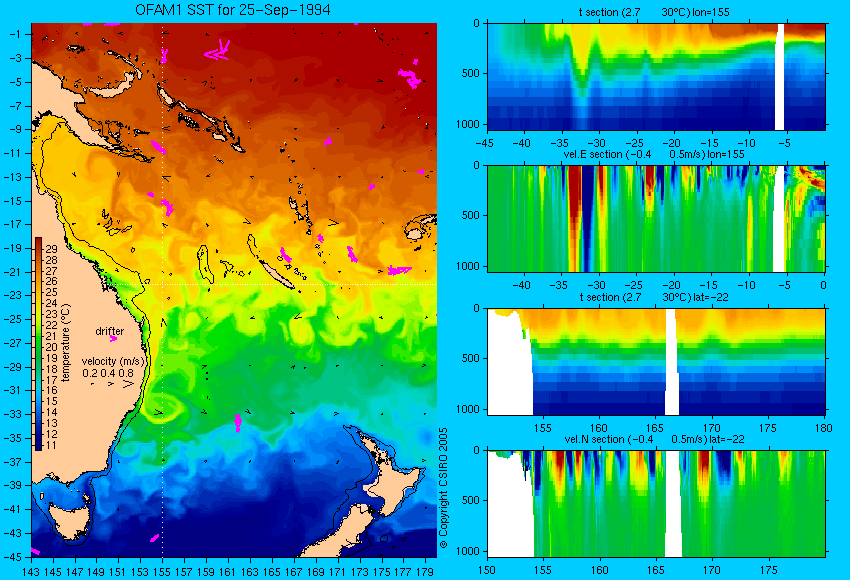
Task: Click the "drifter" legend label
Action: tap(110, 331)
